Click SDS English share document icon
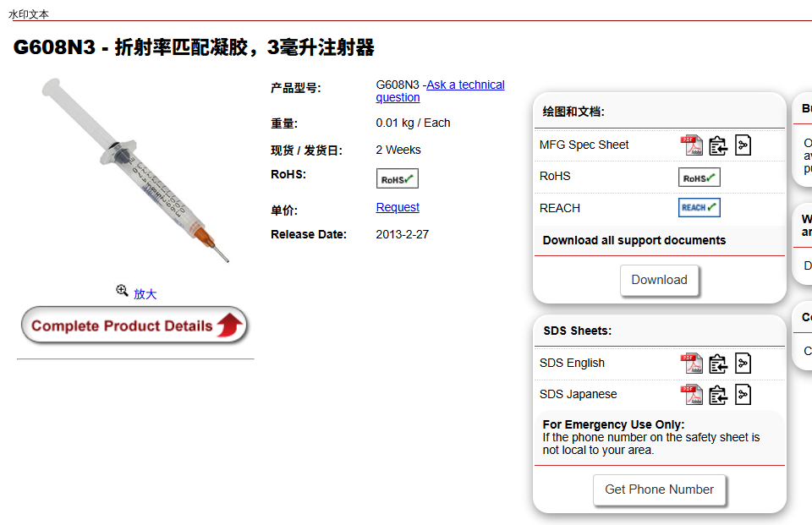This screenshot has height=525, width=812. click(x=743, y=364)
